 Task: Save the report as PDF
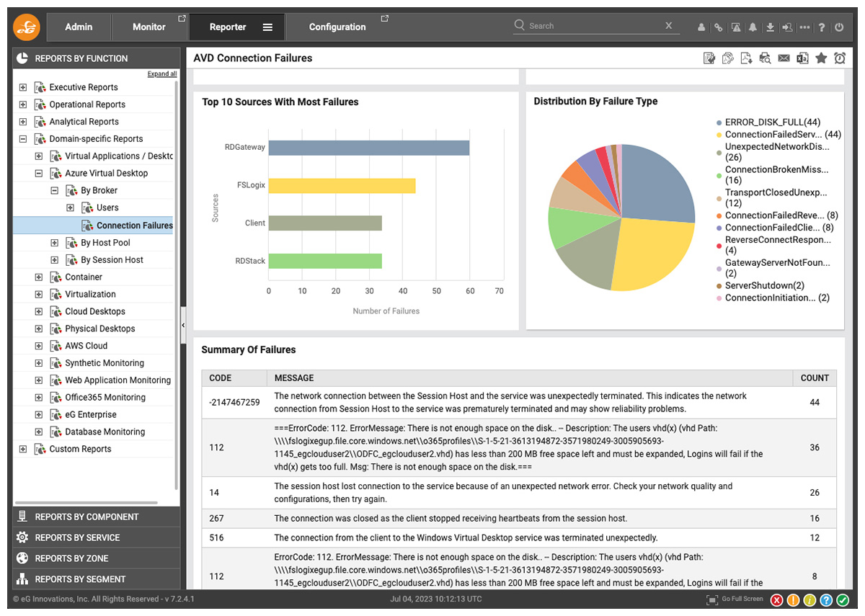pos(747,58)
